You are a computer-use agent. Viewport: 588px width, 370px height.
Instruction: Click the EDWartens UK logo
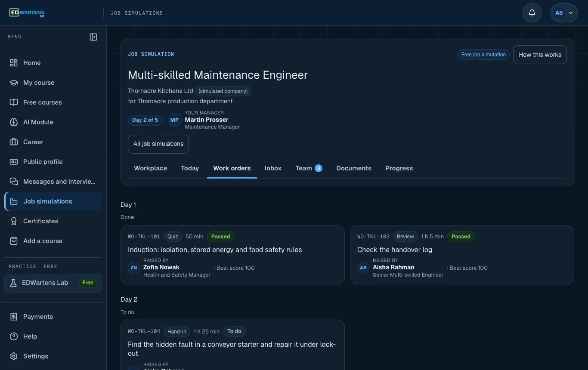click(27, 13)
